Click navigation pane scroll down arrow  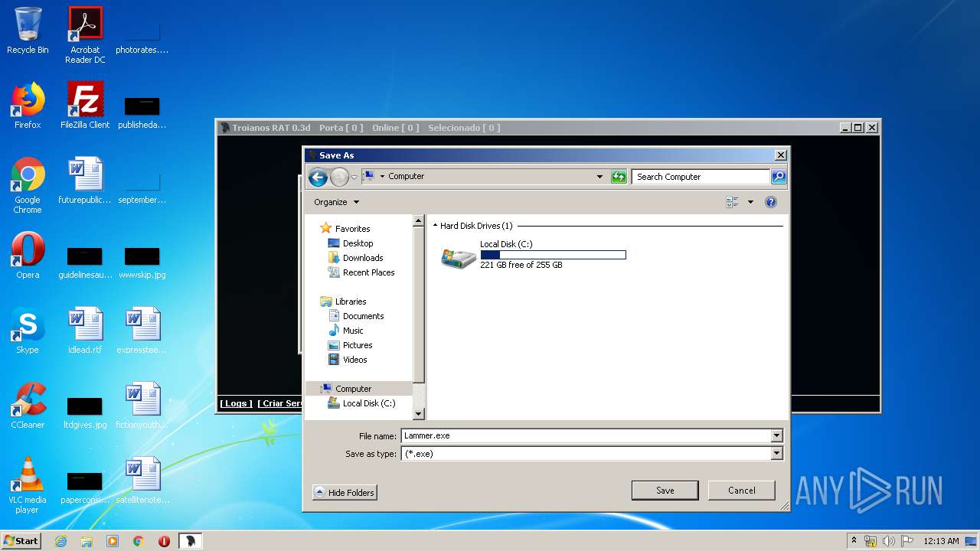(x=418, y=414)
